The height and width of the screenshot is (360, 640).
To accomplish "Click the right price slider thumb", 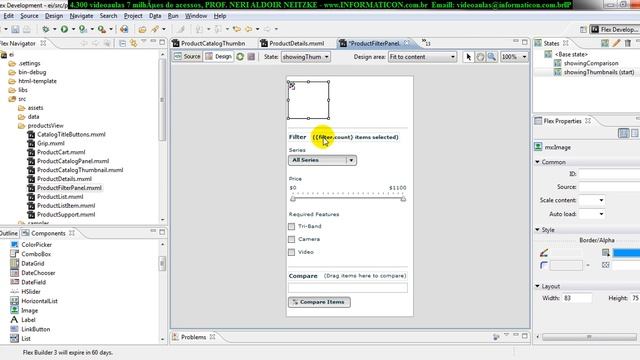I will point(403,199).
